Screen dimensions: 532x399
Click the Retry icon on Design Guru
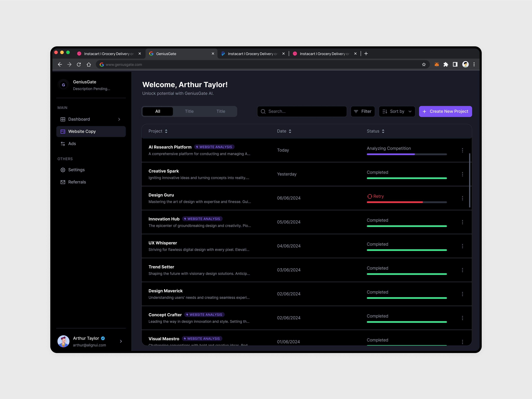369,196
